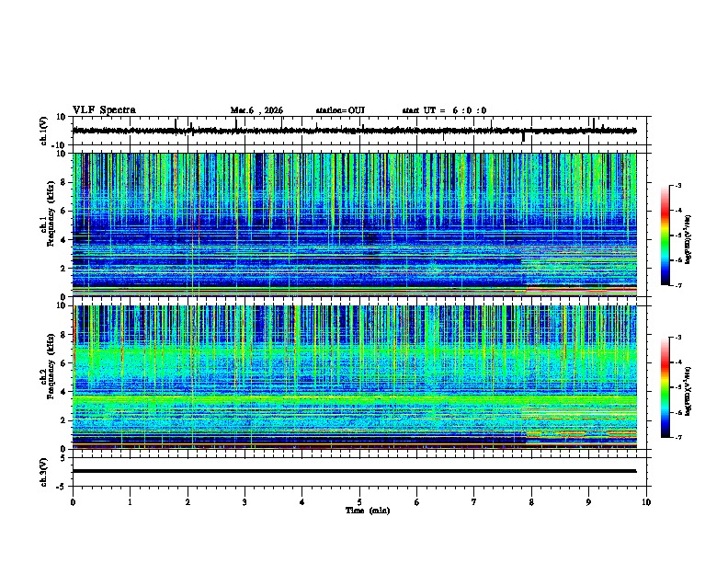Screen dimensions: 728x563
Task: Click the time axis tick label '8'
Action: (x=531, y=502)
